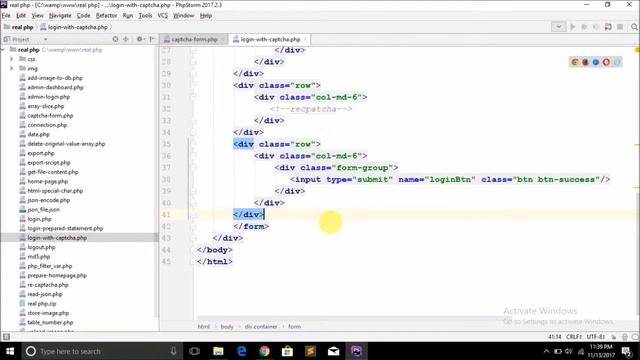Click the Debug bug icon in toolbar
This screenshot has width=640, height=360.
(584, 27)
